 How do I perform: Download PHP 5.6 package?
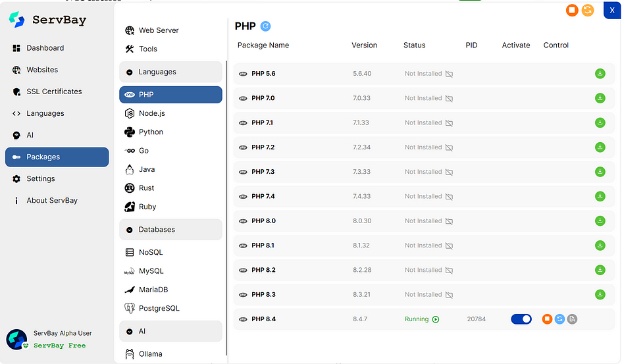pyautogui.click(x=600, y=73)
